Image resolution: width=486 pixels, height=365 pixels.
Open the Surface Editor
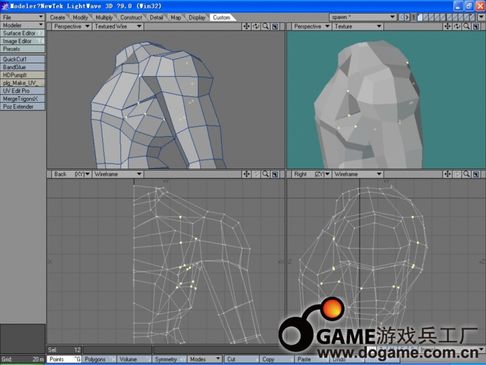point(22,33)
